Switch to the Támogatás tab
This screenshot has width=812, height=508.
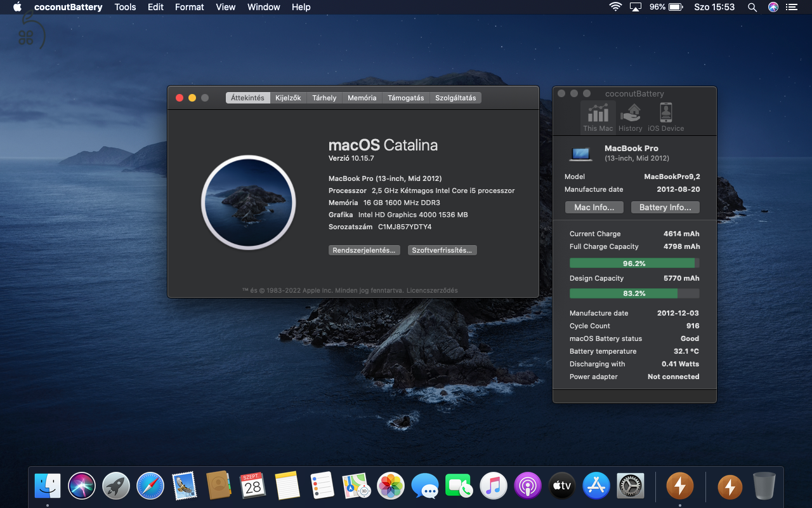(x=406, y=98)
